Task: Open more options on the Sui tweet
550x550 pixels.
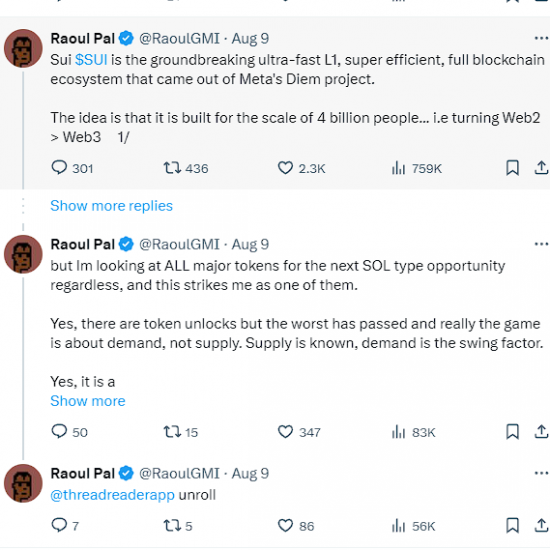Action: pos(541,38)
